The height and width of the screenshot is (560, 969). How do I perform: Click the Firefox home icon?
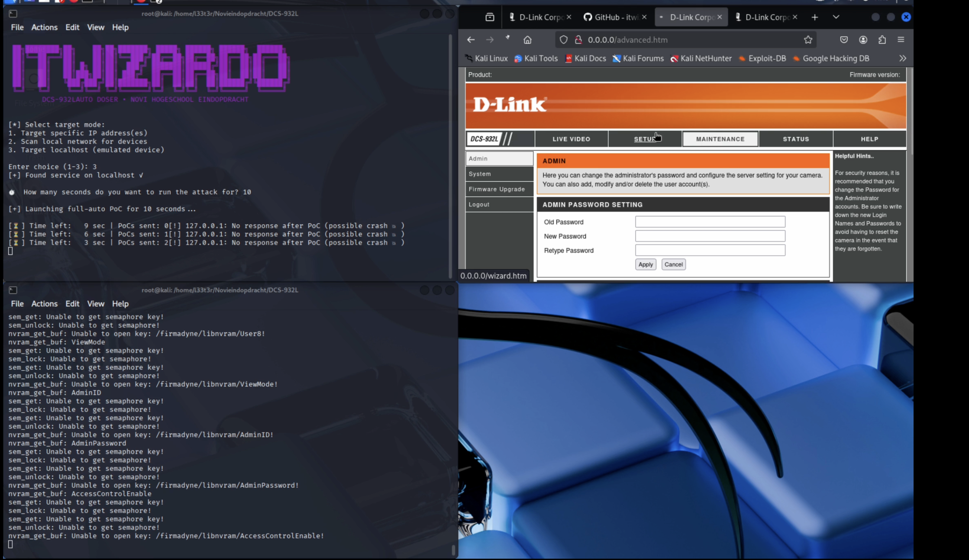click(527, 40)
